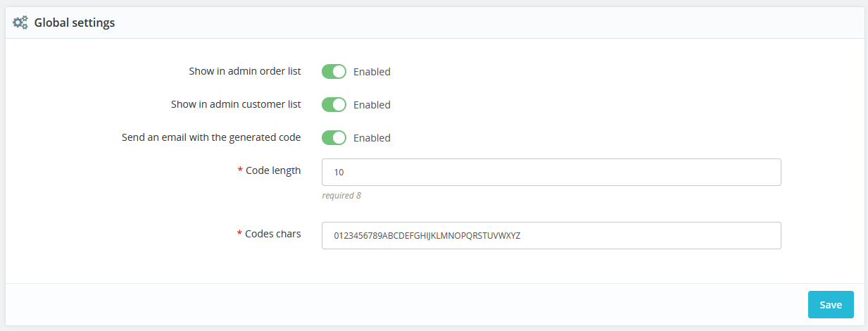Click red asterisk next to Codes chars

(239, 235)
